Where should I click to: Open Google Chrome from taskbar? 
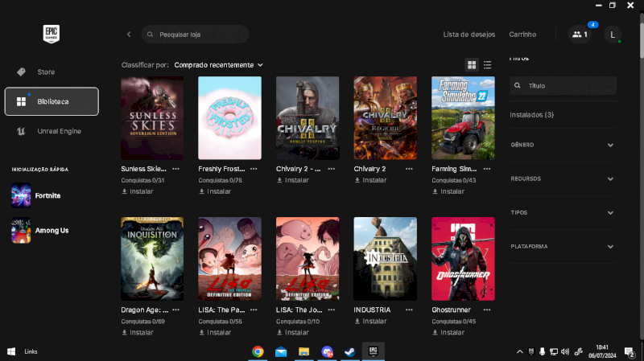coord(258,351)
